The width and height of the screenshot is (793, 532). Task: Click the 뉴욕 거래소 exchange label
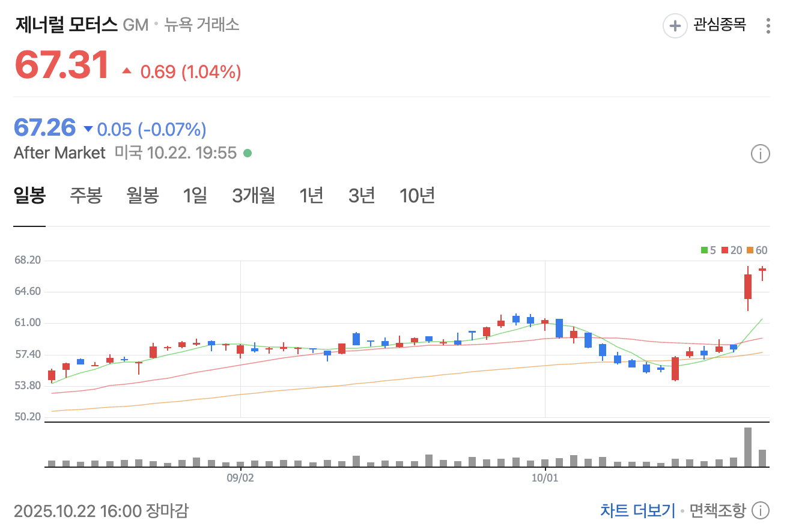(201, 25)
